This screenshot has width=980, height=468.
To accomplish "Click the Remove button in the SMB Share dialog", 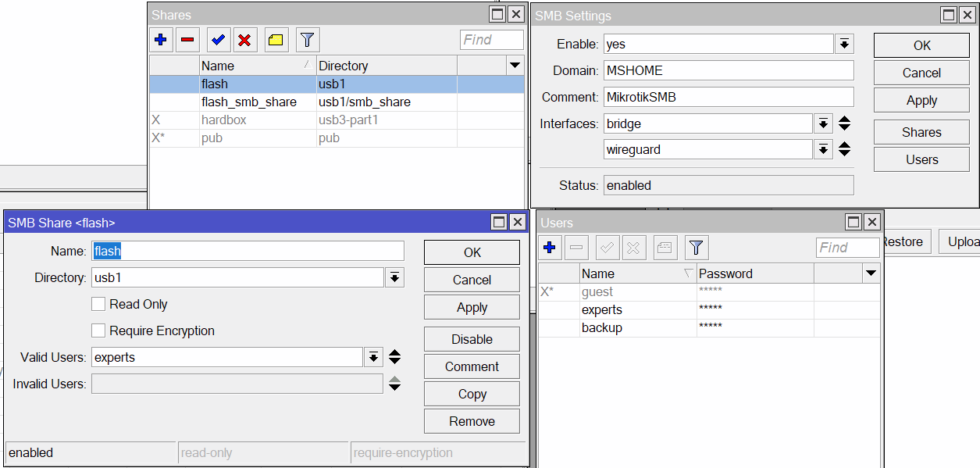I will pyautogui.click(x=472, y=421).
